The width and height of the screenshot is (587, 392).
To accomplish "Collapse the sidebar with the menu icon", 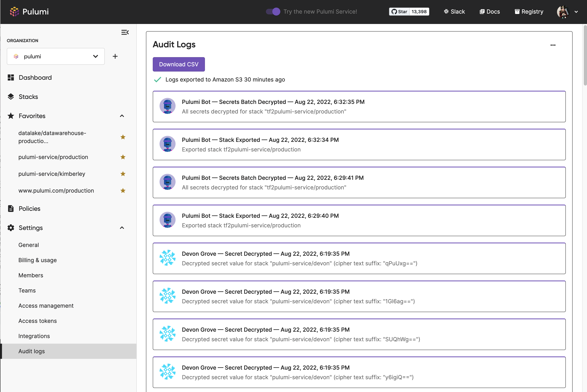I will [x=125, y=32].
